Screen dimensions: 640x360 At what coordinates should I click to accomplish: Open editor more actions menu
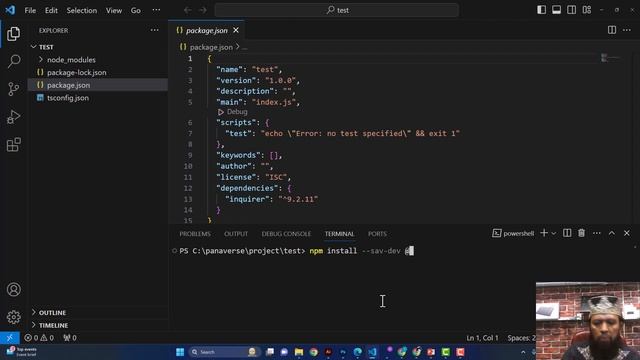pos(627,30)
